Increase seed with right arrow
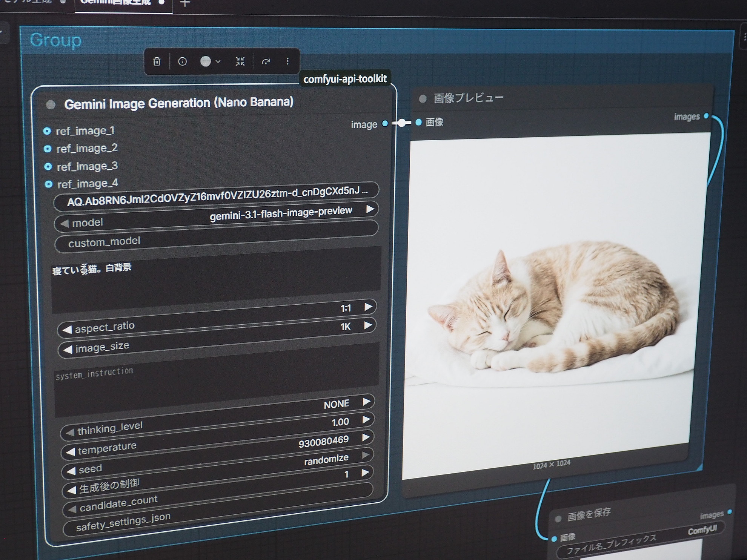 [366, 437]
